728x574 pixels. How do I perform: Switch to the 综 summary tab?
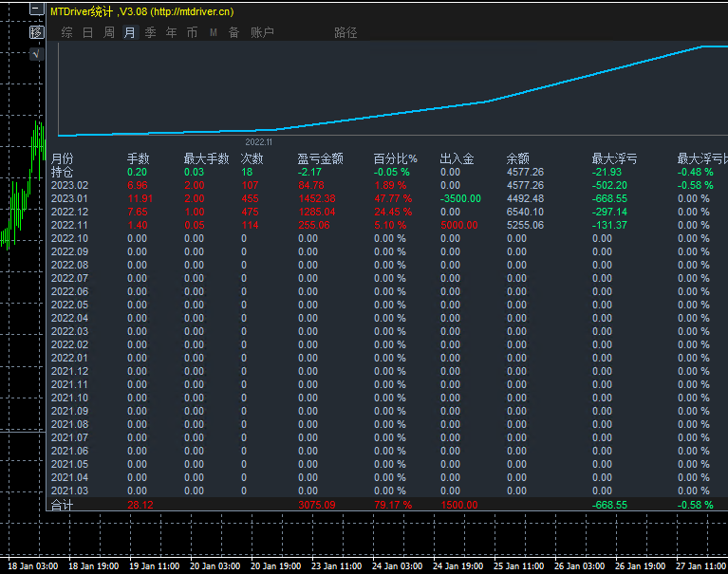(66, 32)
